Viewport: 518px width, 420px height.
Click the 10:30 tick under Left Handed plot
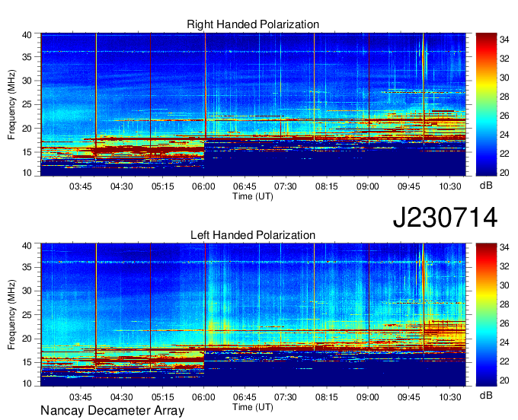click(449, 397)
